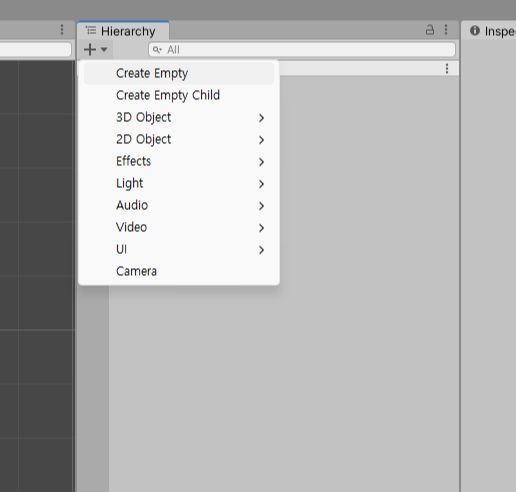Viewport: 516px width, 492px height.
Task: Switch to the Inspector tab
Action: coord(489,31)
